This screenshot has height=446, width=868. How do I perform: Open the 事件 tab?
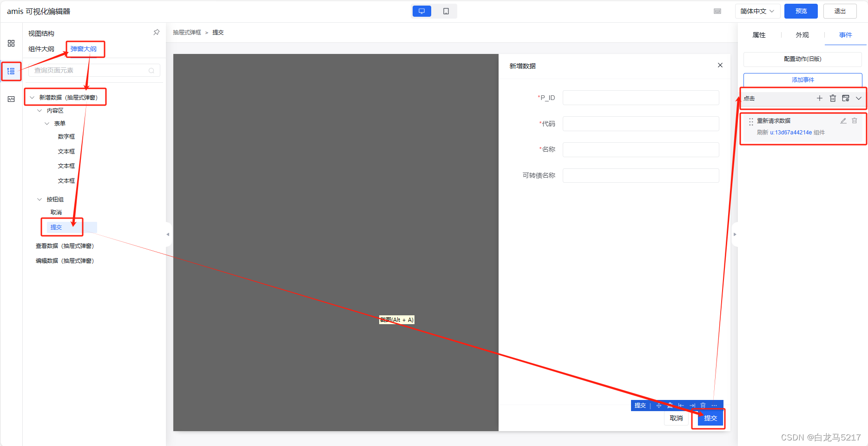(x=846, y=35)
